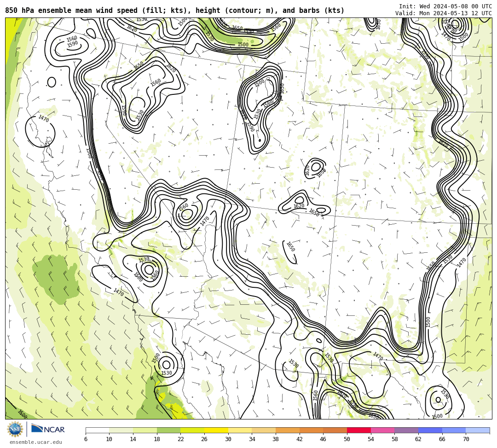Click the colorbar tick label '30'
The height and width of the screenshot is (448, 497).
(228, 439)
